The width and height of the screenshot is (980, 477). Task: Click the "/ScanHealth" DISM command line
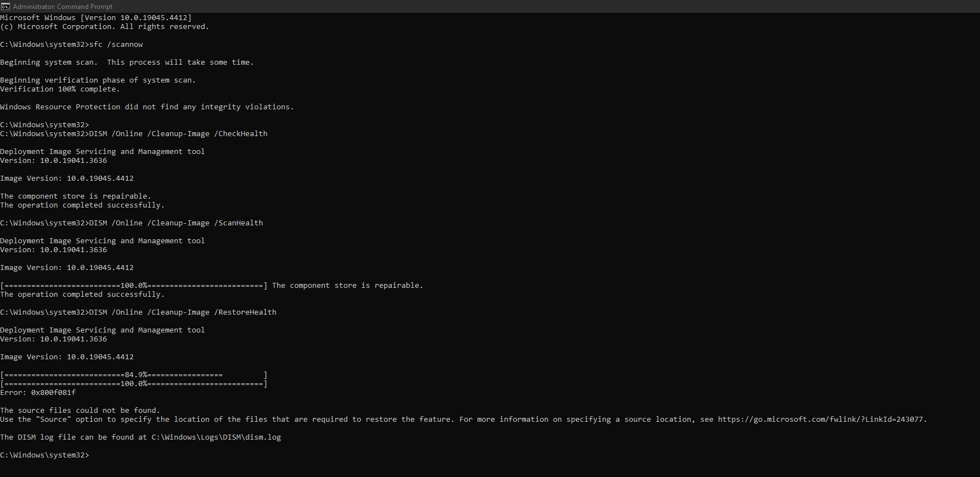pos(132,223)
